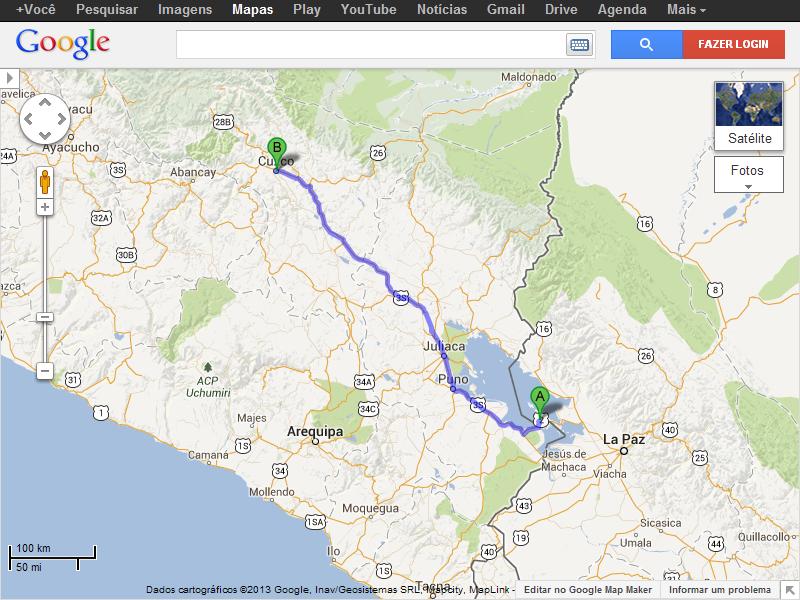Open Play in top bar

pyautogui.click(x=307, y=10)
